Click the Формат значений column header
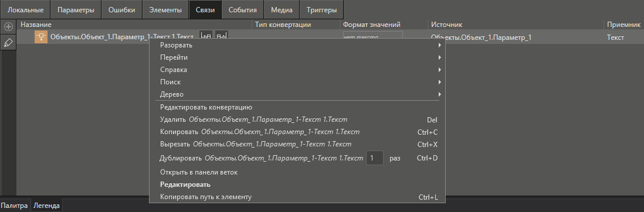The height and width of the screenshot is (212, 644). pos(384,25)
